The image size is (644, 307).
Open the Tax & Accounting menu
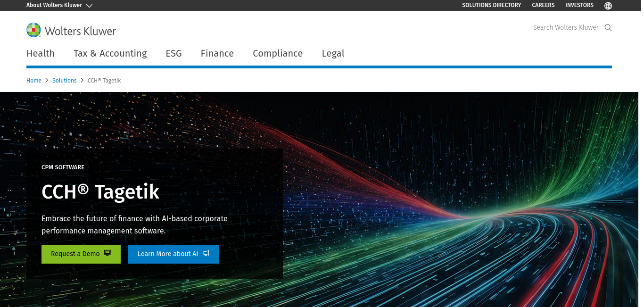(110, 53)
